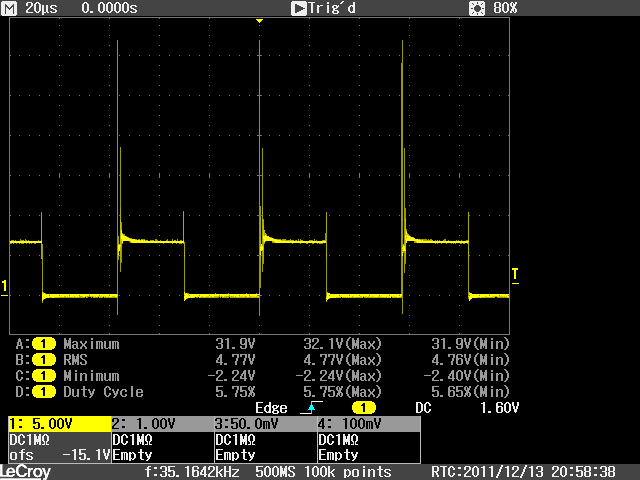The image size is (640, 480).
Task: Click the trigger level T marker
Action: tap(515, 275)
